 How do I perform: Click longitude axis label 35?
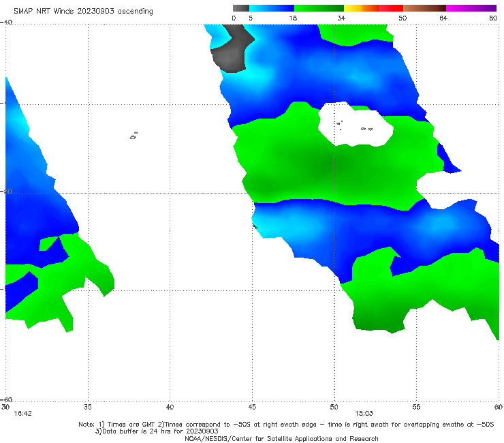[x=87, y=407]
